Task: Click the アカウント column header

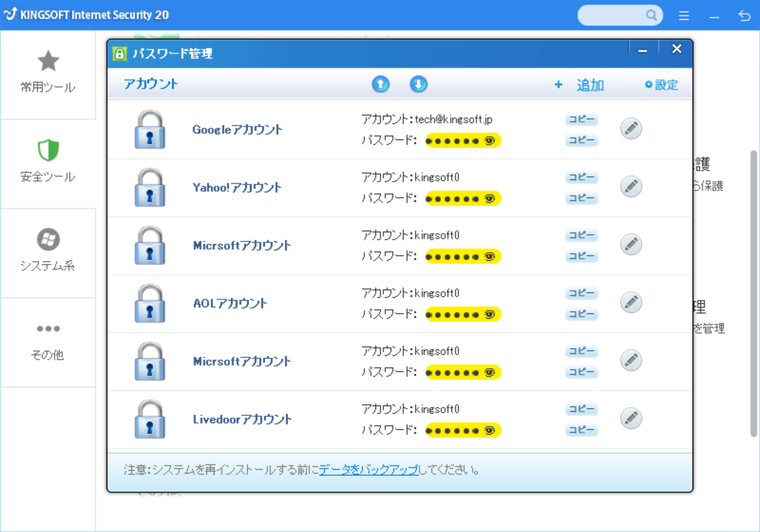Action: pyautogui.click(x=151, y=84)
